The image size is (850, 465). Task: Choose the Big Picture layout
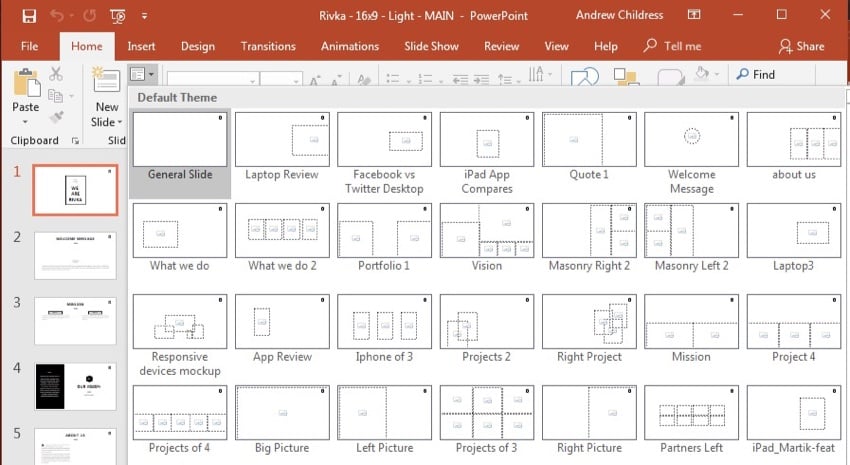282,419
